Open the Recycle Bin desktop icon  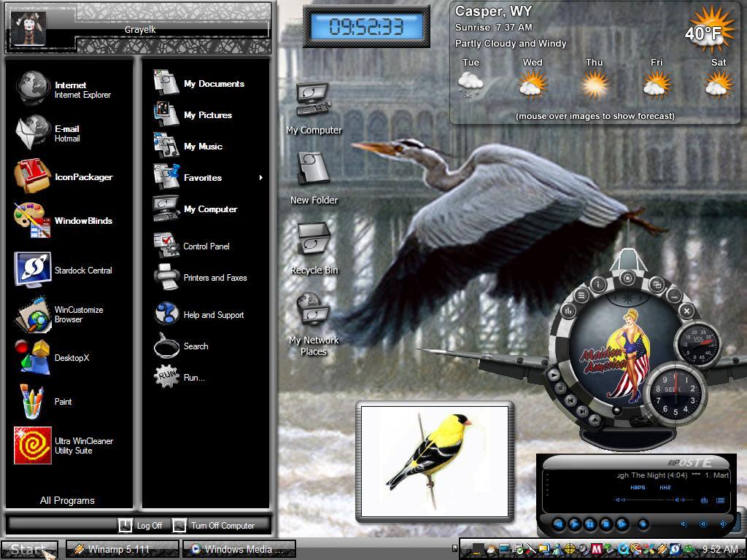[314, 248]
